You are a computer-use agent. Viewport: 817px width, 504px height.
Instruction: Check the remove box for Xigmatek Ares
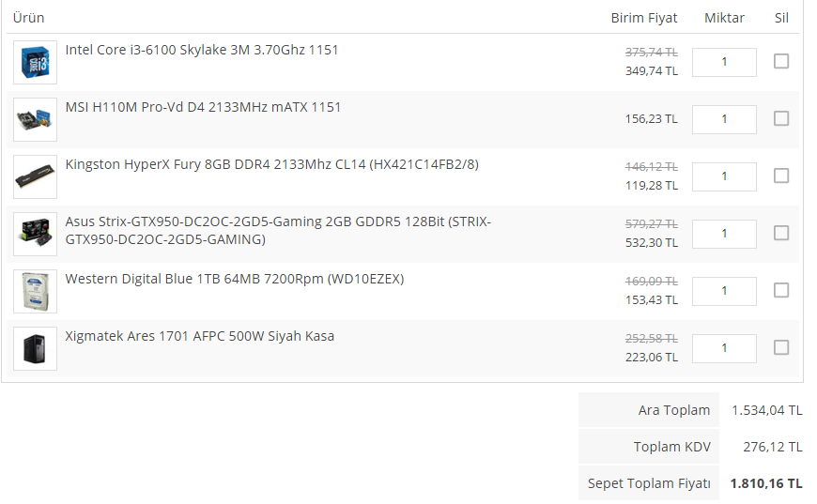pos(781,347)
